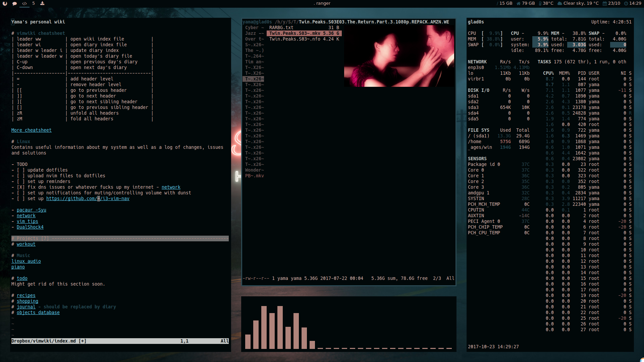Toggle the dunst notifications todo checkbox
Image resolution: width=644 pixels, height=362 pixels.
tap(21, 193)
